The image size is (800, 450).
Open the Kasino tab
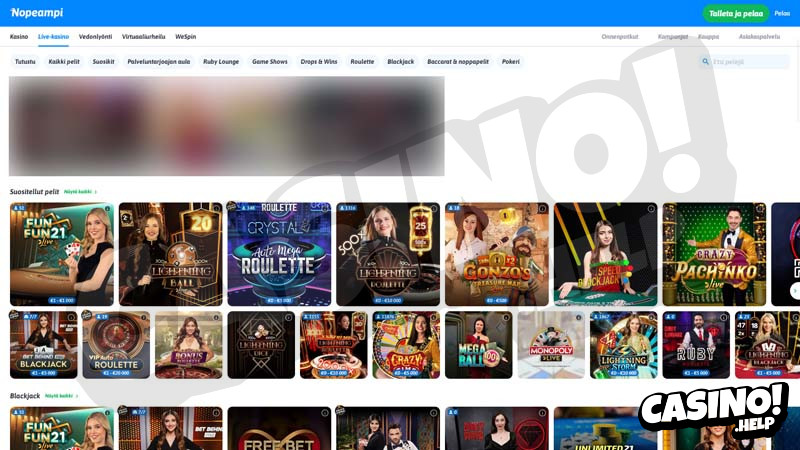(19, 37)
